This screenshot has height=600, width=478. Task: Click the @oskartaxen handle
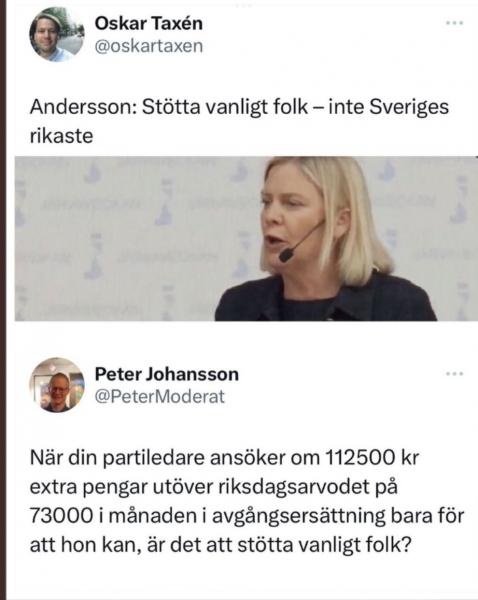tap(148, 47)
